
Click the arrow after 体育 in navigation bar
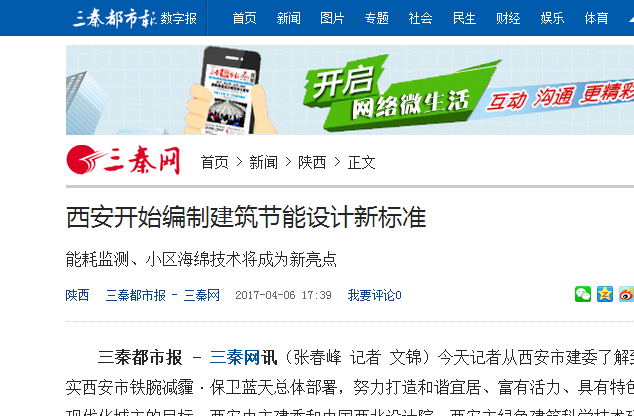coord(631,19)
